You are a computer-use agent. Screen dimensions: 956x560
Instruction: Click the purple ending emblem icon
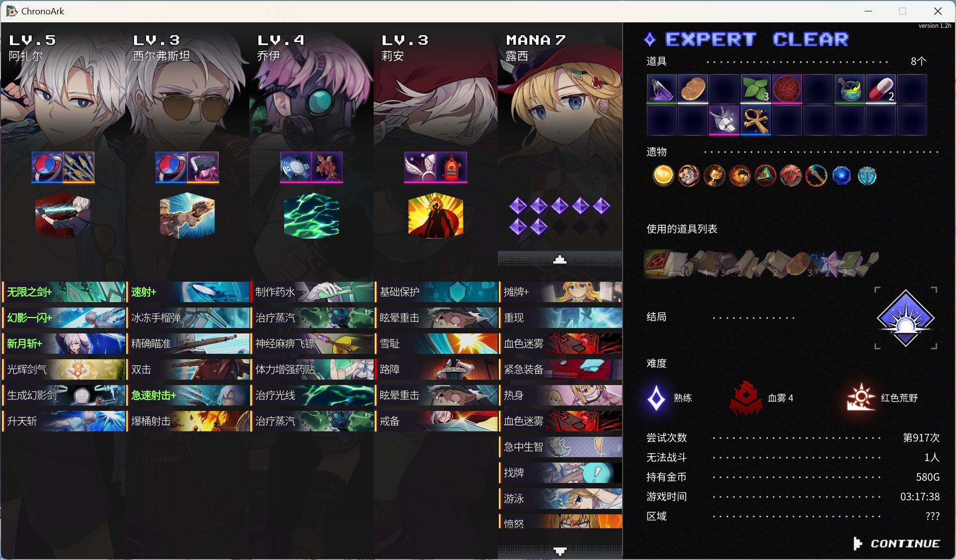pos(905,318)
